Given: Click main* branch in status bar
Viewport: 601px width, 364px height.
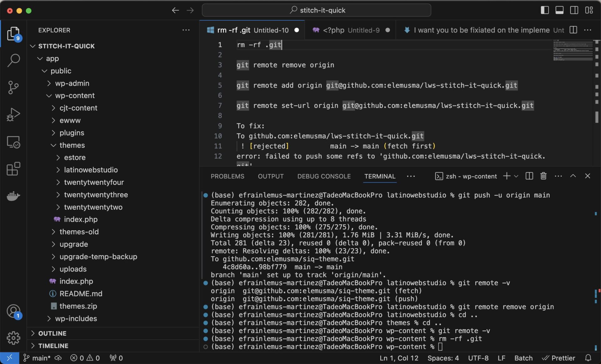Looking at the screenshot, I should pyautogui.click(x=37, y=358).
